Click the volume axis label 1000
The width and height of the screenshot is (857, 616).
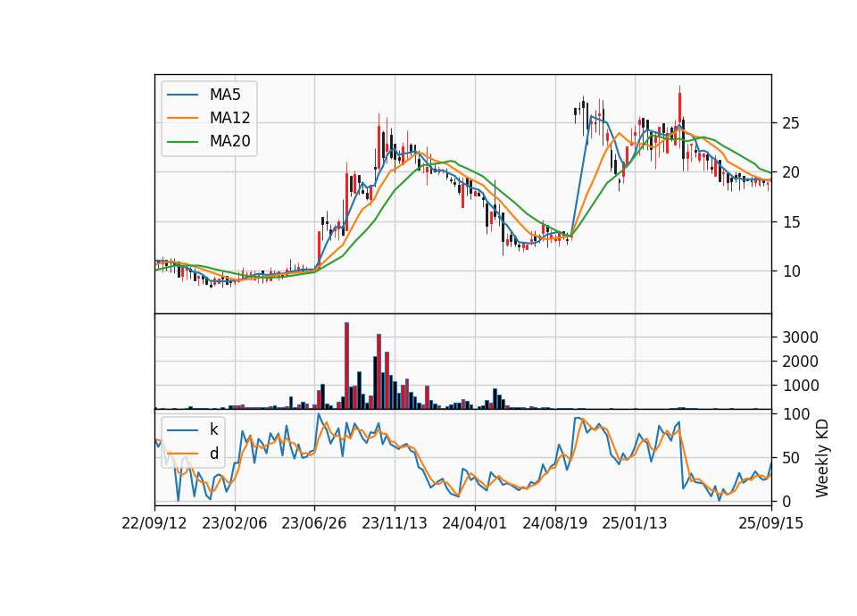click(800, 386)
